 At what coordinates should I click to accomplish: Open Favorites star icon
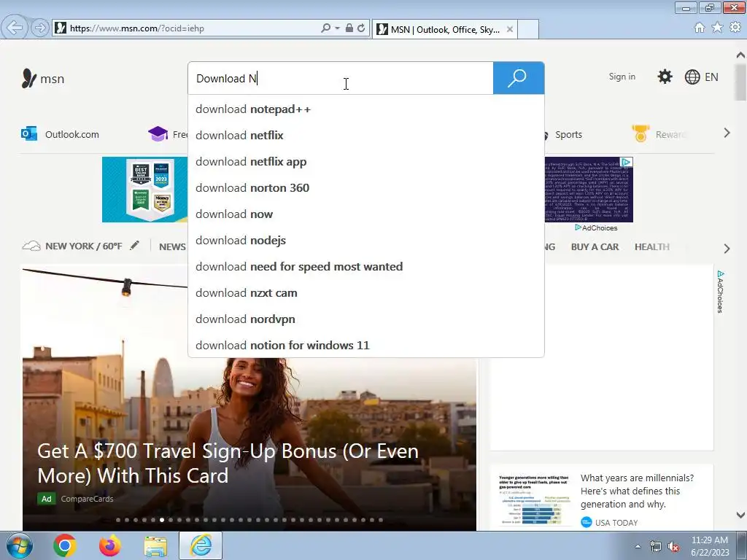pos(717,28)
